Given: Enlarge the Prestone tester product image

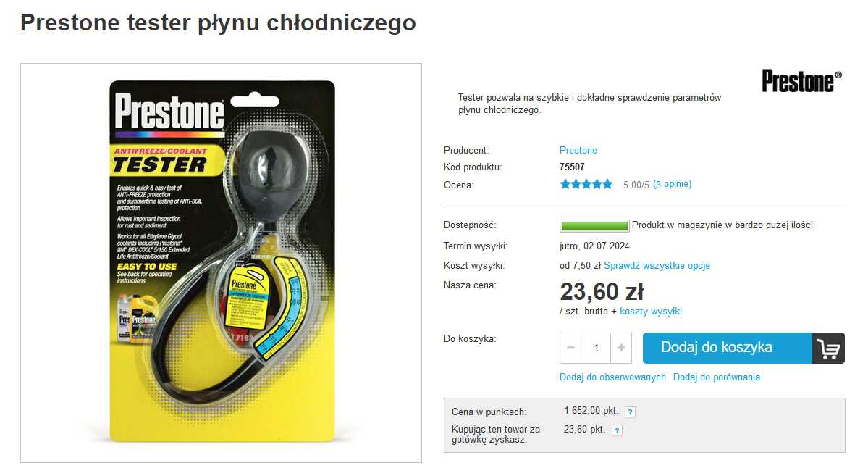Looking at the screenshot, I should pos(222,263).
